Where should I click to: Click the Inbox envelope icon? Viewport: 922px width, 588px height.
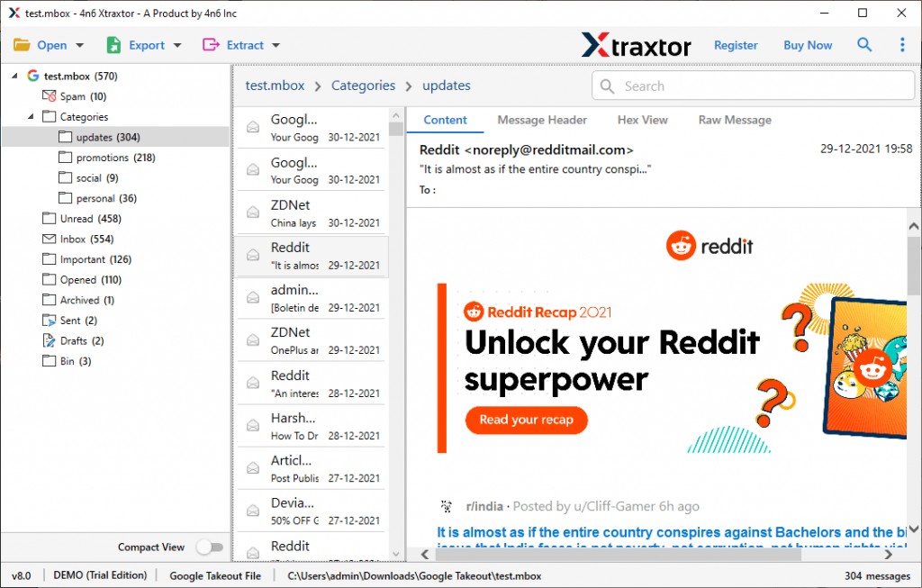tap(50, 239)
